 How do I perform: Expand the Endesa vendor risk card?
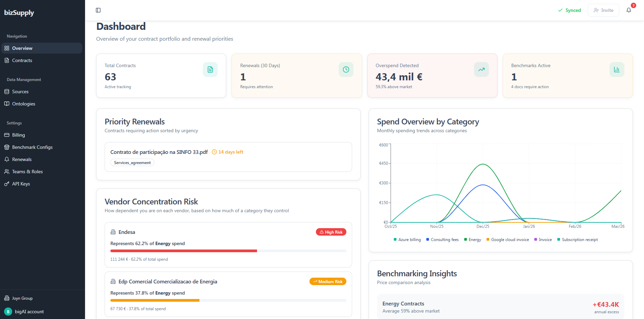228,244
